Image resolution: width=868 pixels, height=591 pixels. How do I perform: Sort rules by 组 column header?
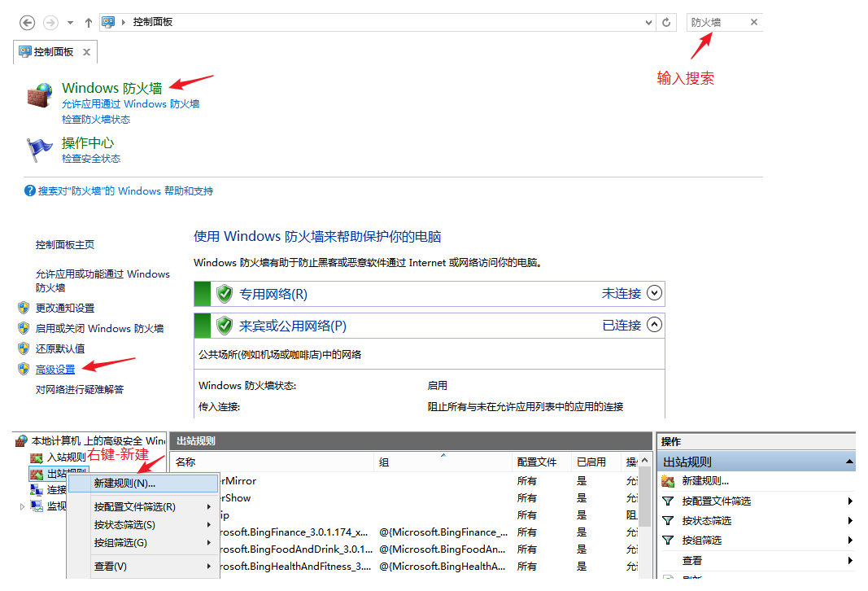coord(443,462)
